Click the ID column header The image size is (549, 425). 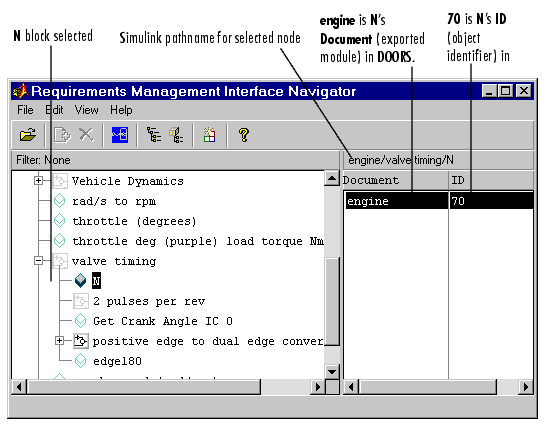click(x=491, y=180)
